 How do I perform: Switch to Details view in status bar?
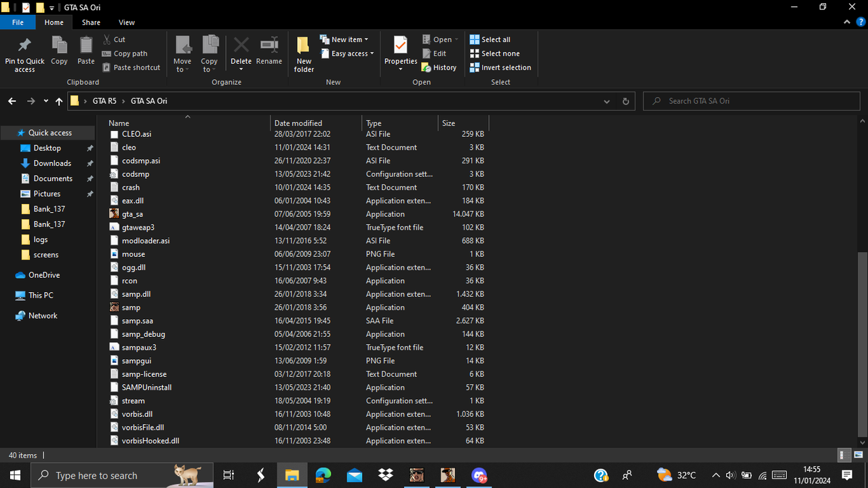coord(843,455)
